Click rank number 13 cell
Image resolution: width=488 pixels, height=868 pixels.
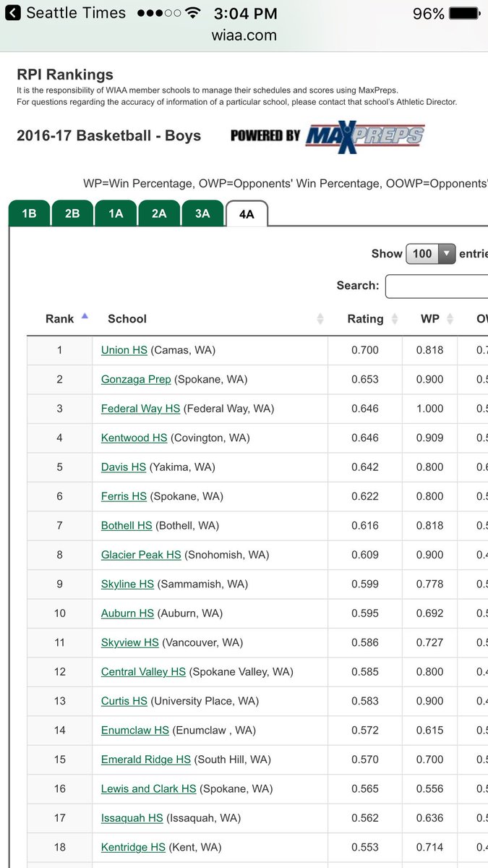click(x=60, y=701)
